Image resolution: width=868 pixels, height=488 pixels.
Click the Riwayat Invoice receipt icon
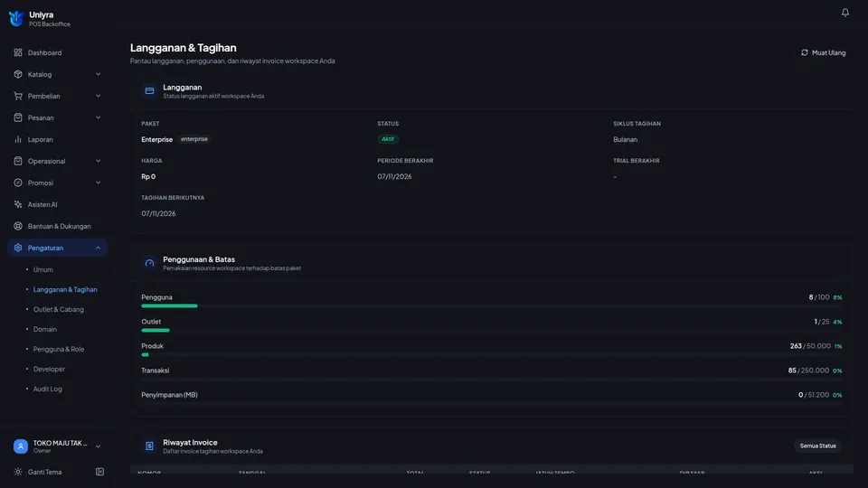(149, 446)
